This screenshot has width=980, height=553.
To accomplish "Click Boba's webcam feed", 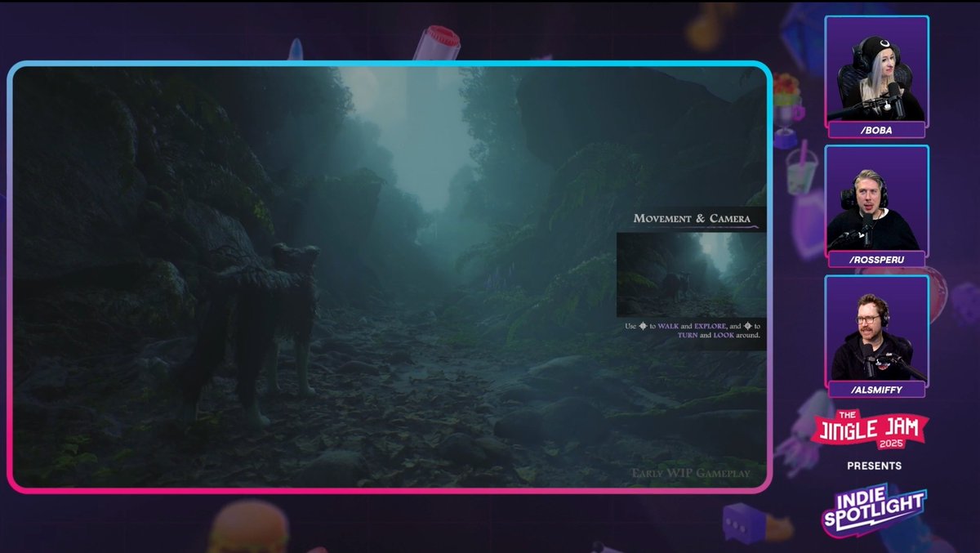I will tap(877, 69).
